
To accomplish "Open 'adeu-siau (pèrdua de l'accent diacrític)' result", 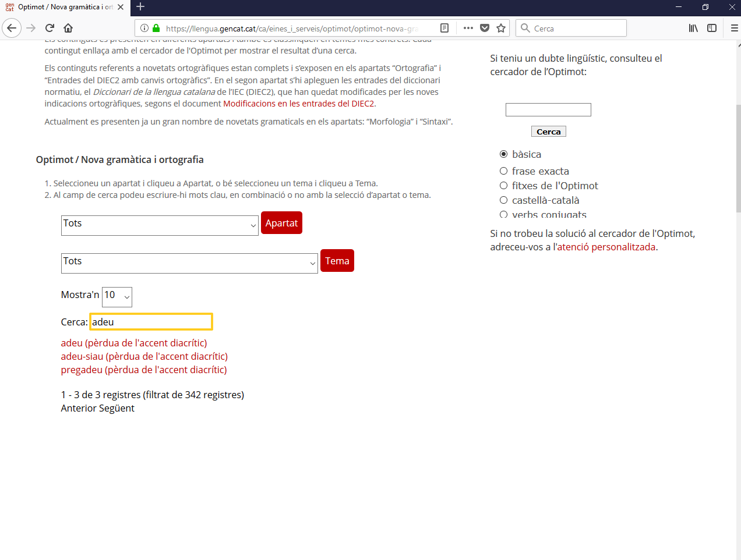I will pyautogui.click(x=144, y=356).
